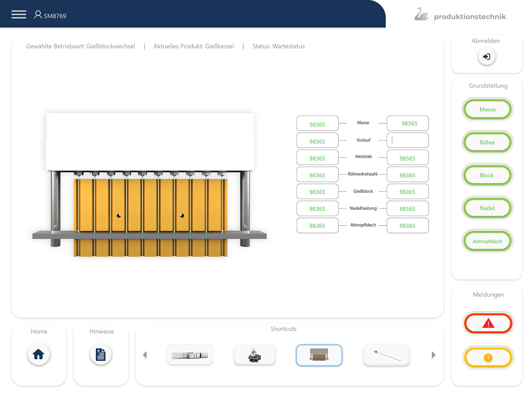Open Hinweise document icon
Screen dimensions: 532x399
(101, 354)
